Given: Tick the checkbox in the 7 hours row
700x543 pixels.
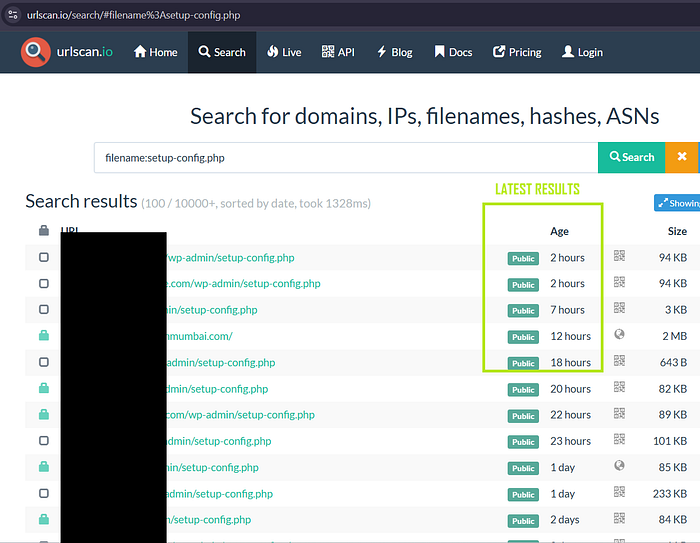Looking at the screenshot, I should [x=44, y=310].
